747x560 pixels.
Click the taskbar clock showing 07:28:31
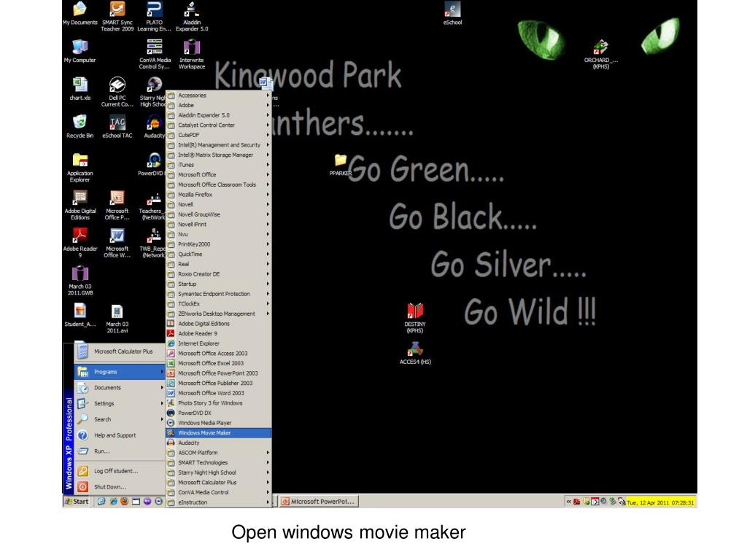point(660,502)
